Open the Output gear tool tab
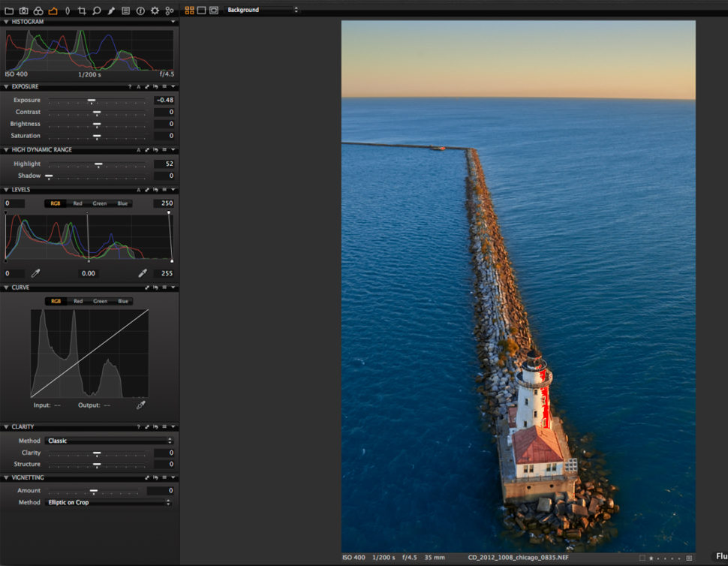The image size is (728, 566). (x=155, y=11)
